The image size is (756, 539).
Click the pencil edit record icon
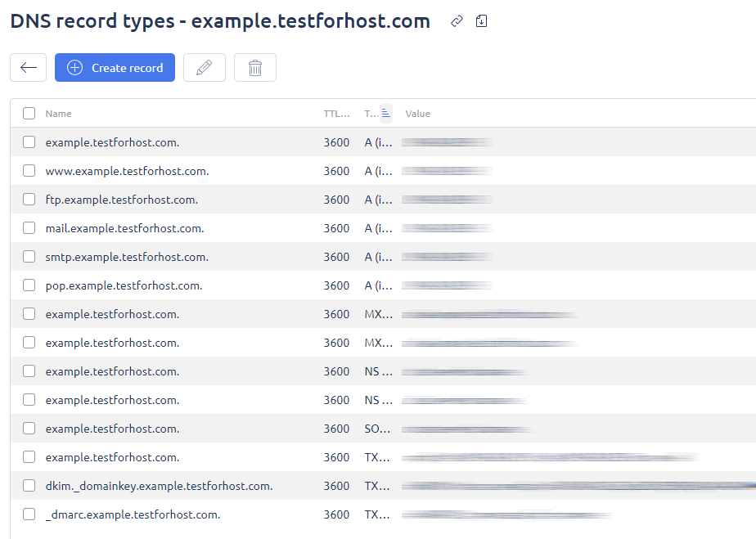tap(205, 68)
